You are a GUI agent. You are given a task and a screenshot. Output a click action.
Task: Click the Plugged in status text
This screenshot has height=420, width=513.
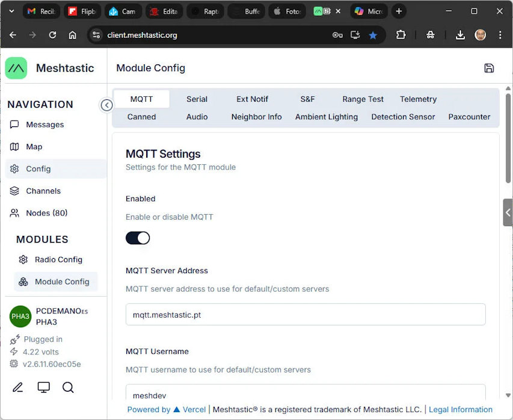click(x=43, y=339)
